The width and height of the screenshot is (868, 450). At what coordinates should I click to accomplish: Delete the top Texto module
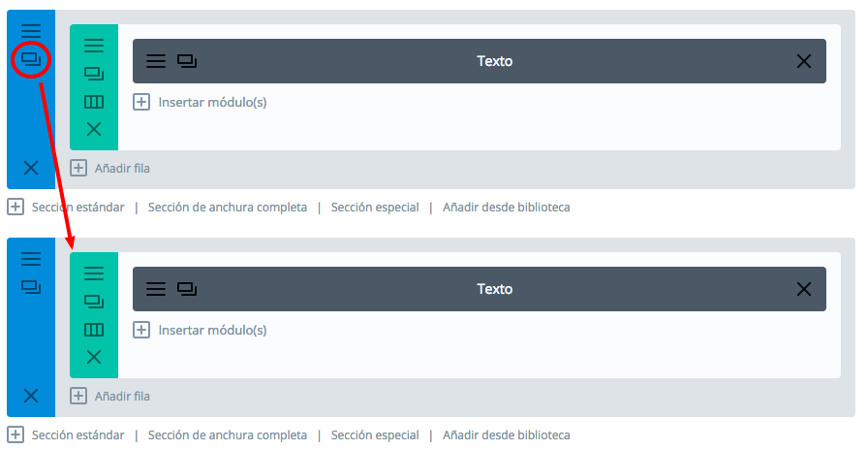[803, 61]
